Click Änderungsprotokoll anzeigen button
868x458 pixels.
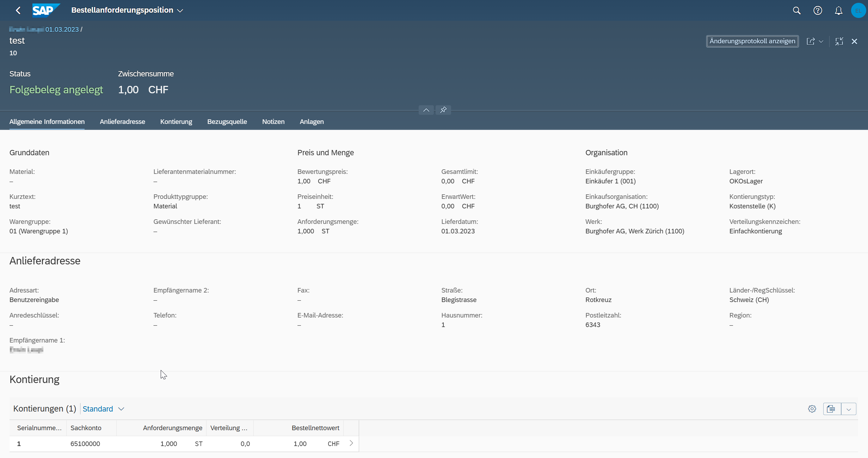[752, 41]
